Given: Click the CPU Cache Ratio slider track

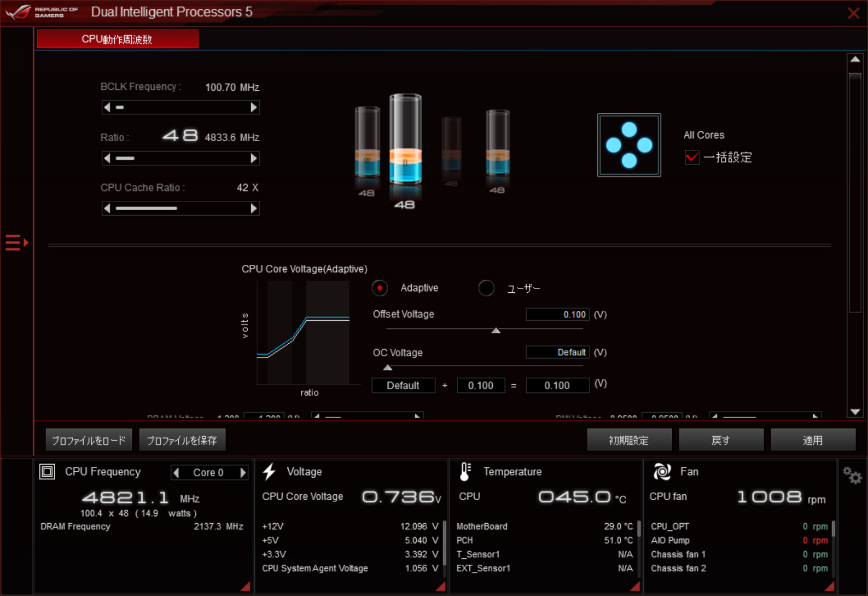Looking at the screenshot, I should click(x=180, y=208).
